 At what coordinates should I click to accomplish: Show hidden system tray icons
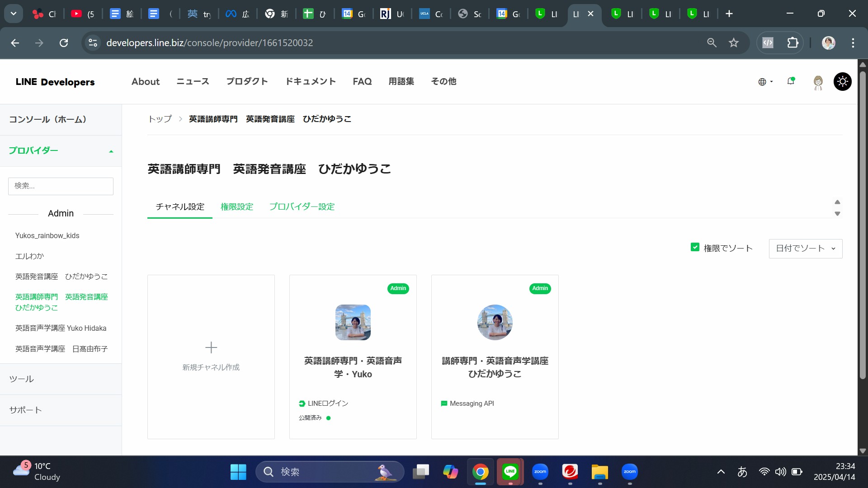point(721,472)
